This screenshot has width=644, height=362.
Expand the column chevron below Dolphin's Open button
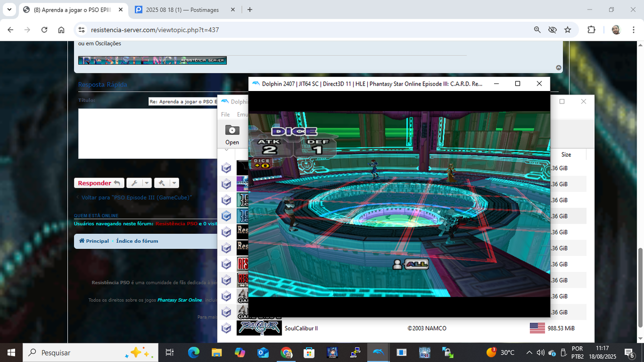(x=226, y=149)
